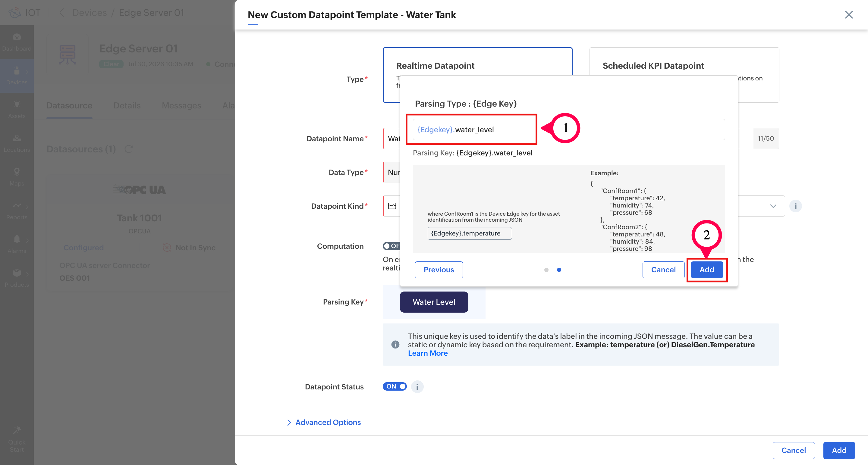Open the Devices sidebar section

(x=17, y=76)
